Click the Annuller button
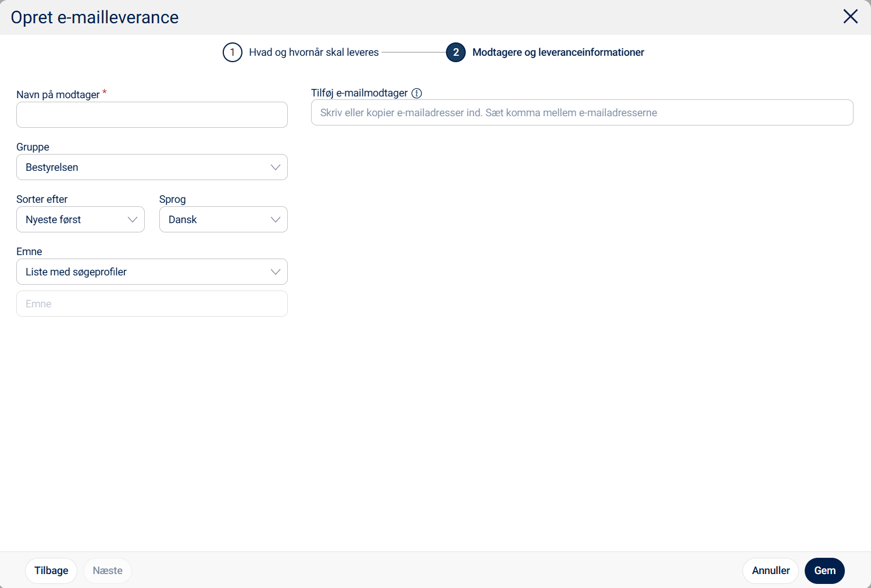Image resolution: width=871 pixels, height=588 pixels. tap(770, 571)
